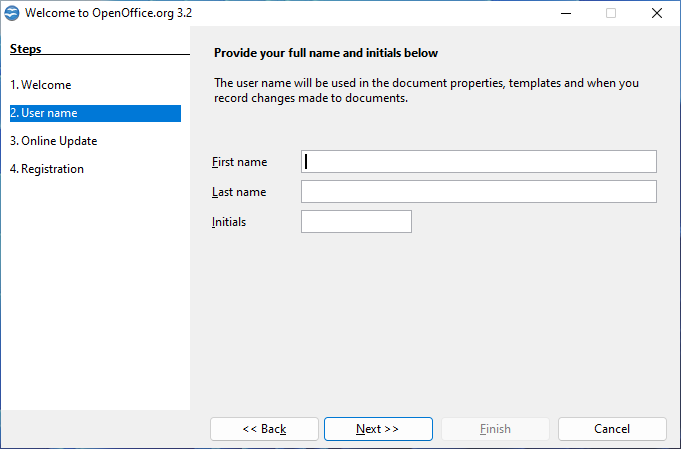
Task: Jump to step 3. Online Update
Action: pyautogui.click(x=53, y=141)
